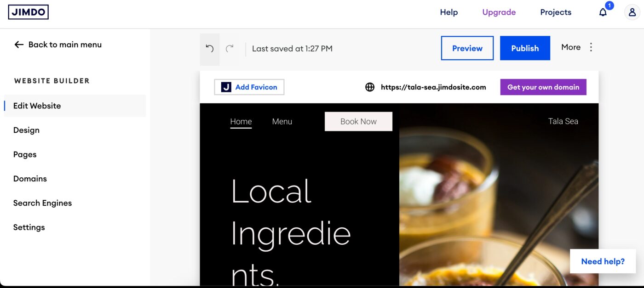
Task: Click the back arrow to main menu
Action: coord(19,45)
